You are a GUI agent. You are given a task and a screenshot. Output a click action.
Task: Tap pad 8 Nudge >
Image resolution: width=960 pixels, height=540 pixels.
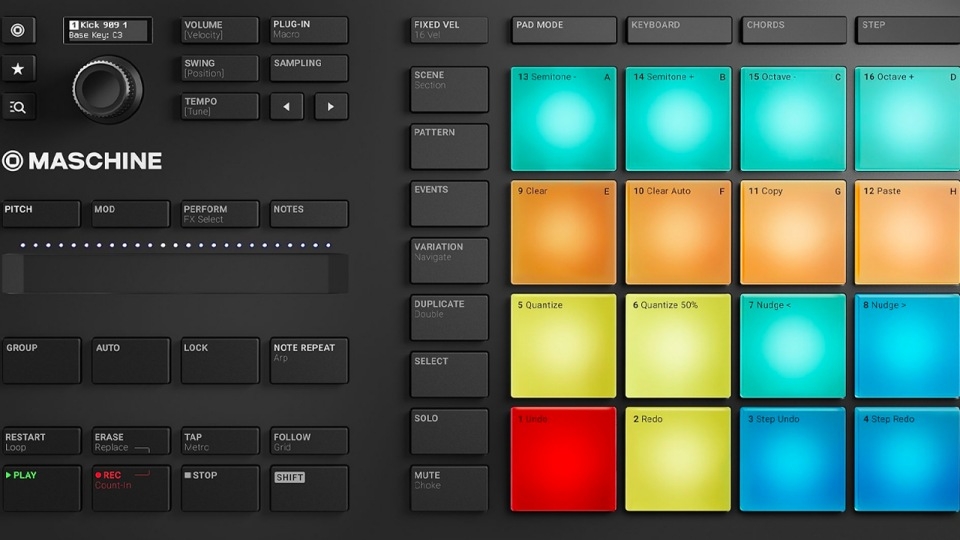[x=907, y=347]
